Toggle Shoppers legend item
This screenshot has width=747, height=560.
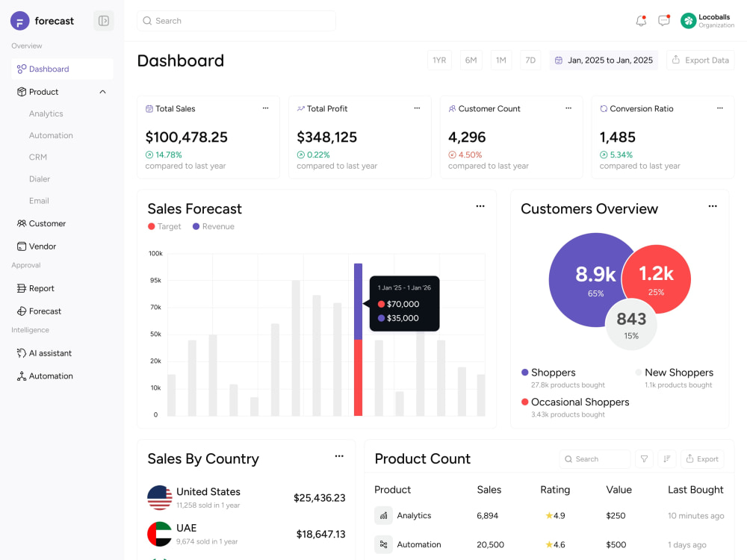(x=549, y=373)
